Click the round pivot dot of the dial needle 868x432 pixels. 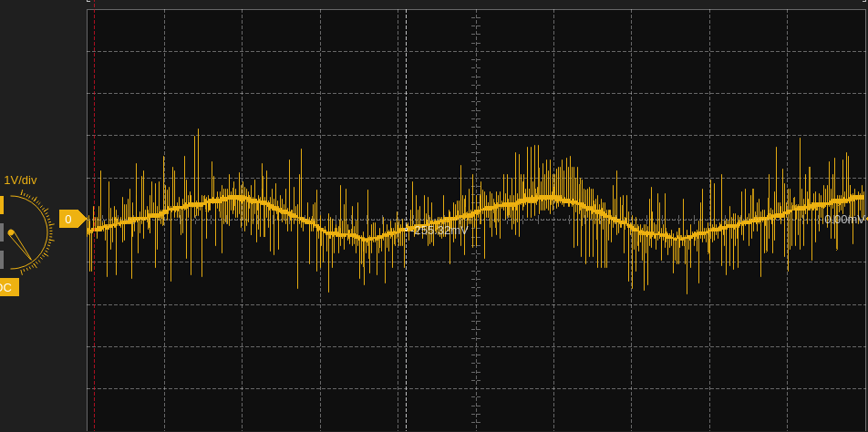(11, 233)
